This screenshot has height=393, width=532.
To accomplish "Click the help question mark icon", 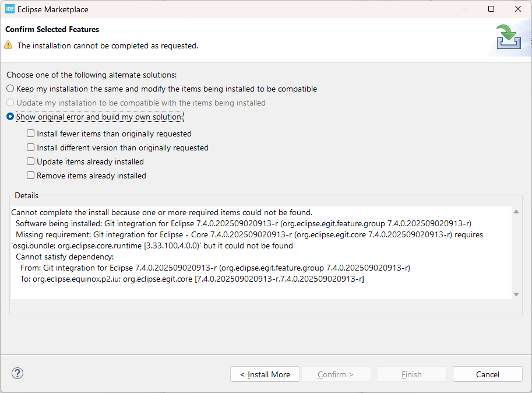I will (x=17, y=374).
